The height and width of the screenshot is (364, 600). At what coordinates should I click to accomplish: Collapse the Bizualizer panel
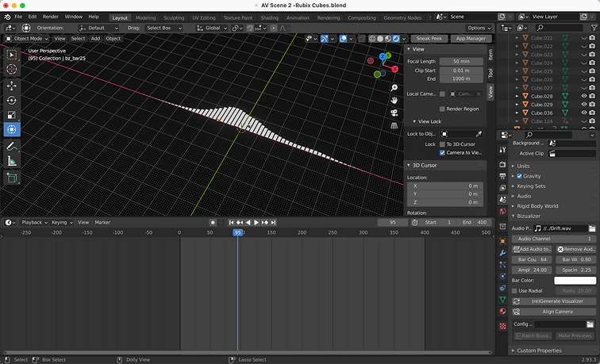tap(529, 216)
